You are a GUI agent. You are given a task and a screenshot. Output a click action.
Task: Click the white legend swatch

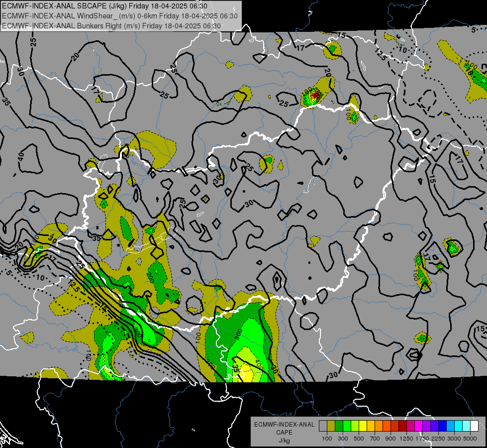click(x=475, y=426)
